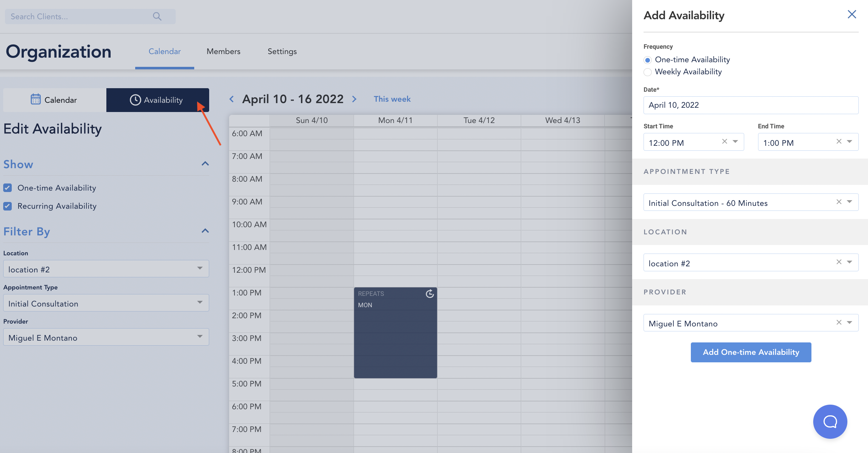Collapse the Show section
Image resolution: width=868 pixels, height=453 pixels.
click(205, 164)
